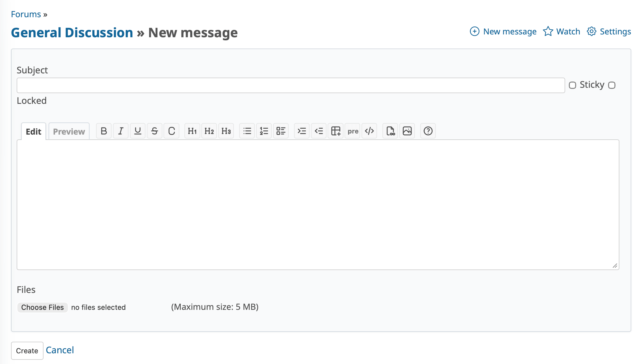Image resolution: width=640 pixels, height=364 pixels.
Task: Apply strikethrough formatting
Action: [x=154, y=131]
